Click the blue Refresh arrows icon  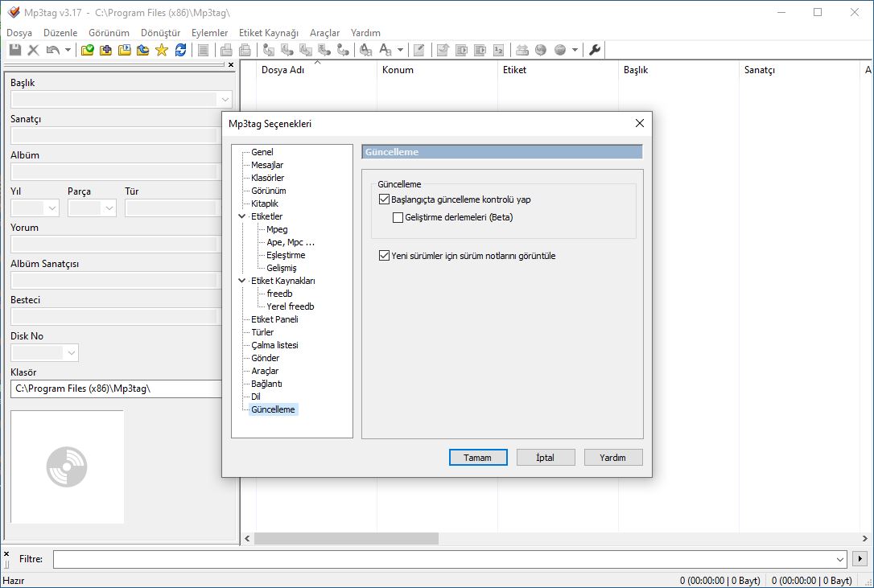click(x=180, y=50)
